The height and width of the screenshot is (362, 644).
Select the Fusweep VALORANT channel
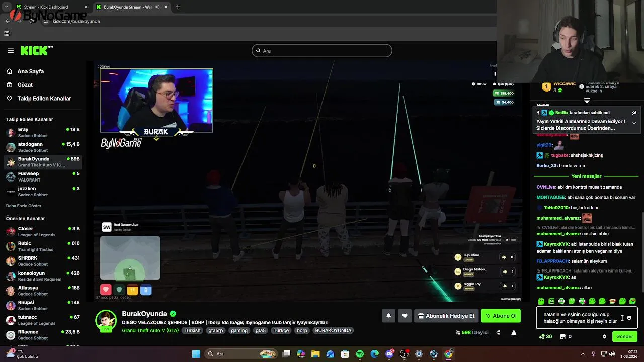tap(43, 176)
